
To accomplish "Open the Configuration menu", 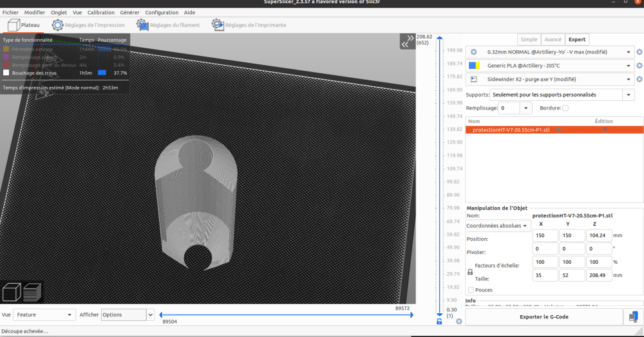I will tap(162, 12).
